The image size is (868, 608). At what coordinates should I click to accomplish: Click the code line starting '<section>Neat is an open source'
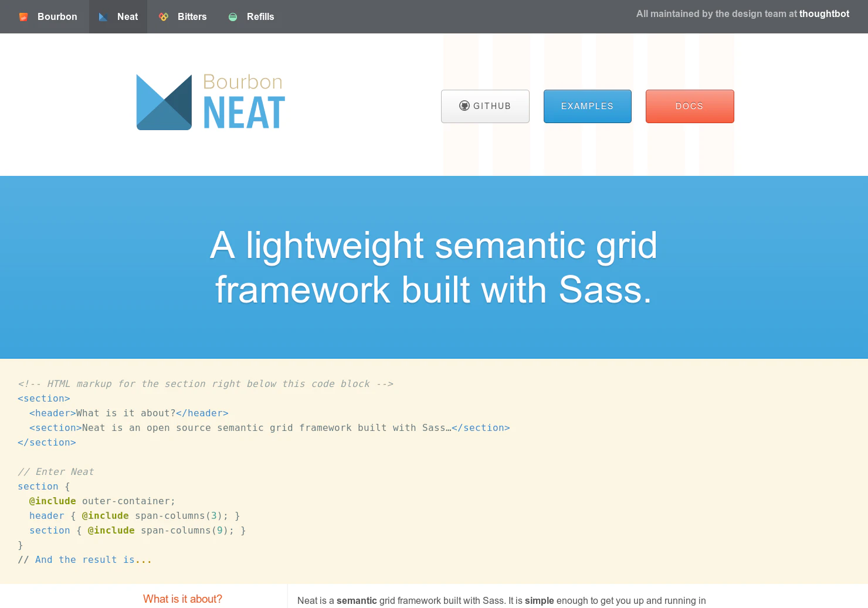270,427
